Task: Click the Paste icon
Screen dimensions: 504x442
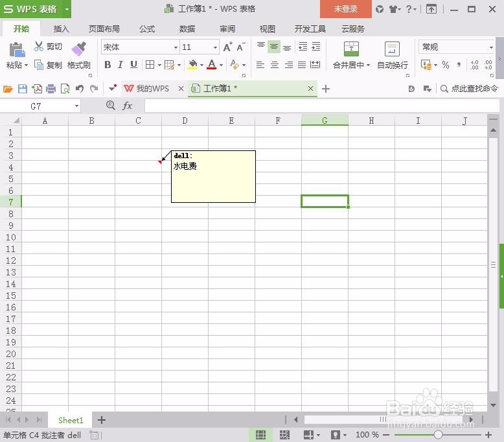Action: coord(17,50)
